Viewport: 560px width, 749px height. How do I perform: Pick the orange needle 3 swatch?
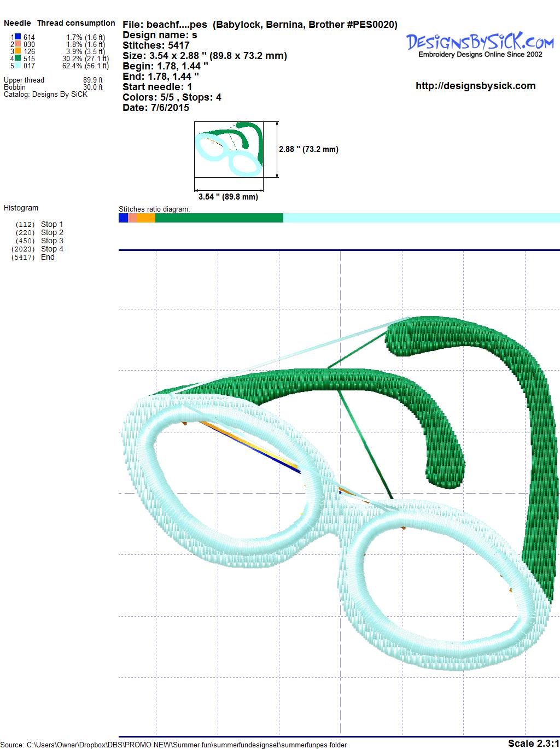click(17, 51)
